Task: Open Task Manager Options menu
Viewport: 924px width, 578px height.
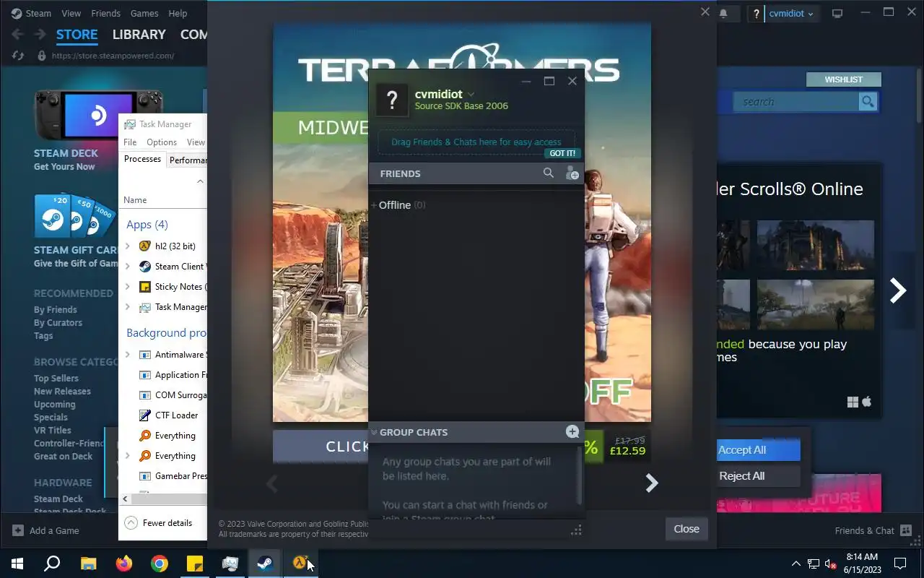Action: point(162,142)
